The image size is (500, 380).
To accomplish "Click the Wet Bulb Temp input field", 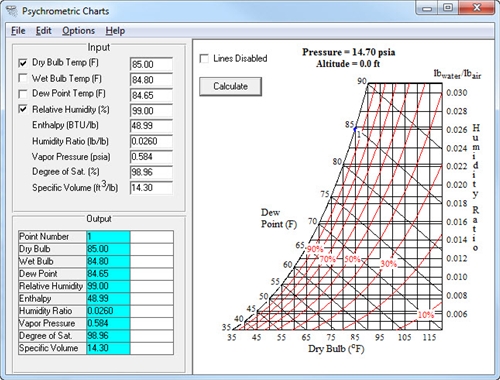I will point(151,80).
